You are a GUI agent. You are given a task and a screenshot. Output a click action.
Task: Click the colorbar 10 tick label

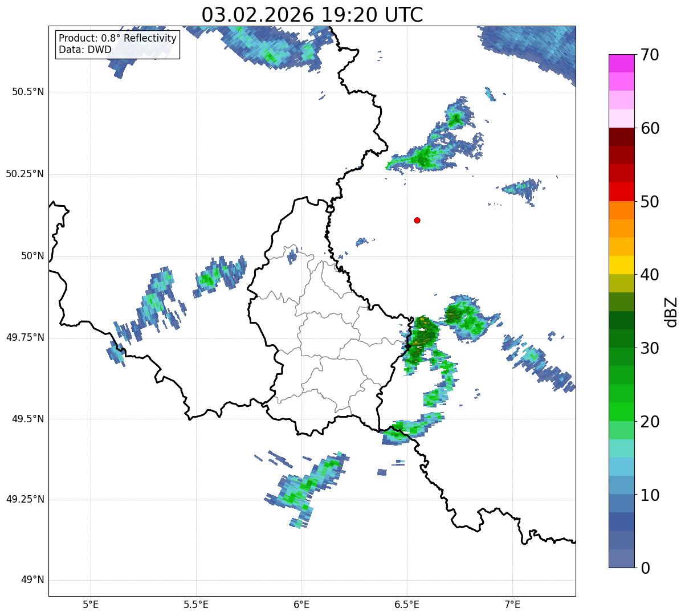pyautogui.click(x=651, y=495)
